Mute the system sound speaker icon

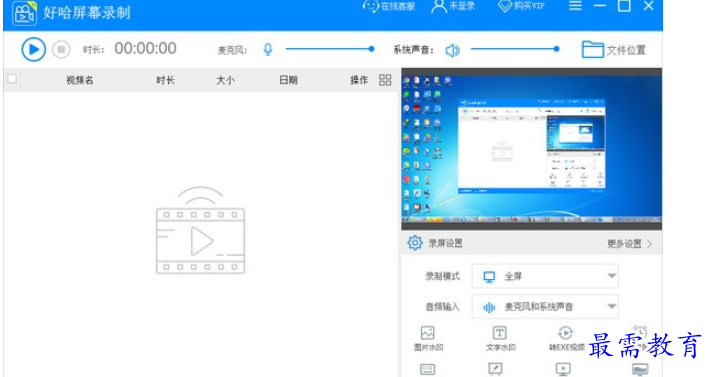(452, 50)
